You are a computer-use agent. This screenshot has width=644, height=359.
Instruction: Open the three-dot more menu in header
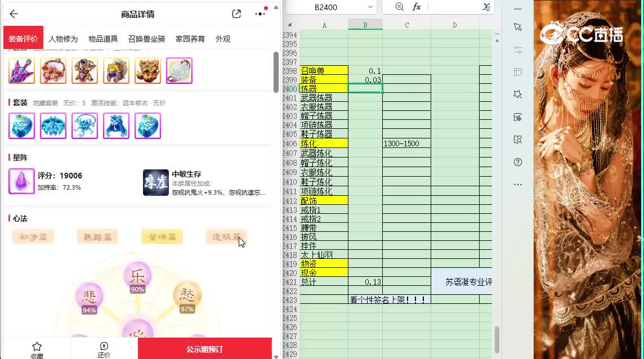click(x=260, y=14)
